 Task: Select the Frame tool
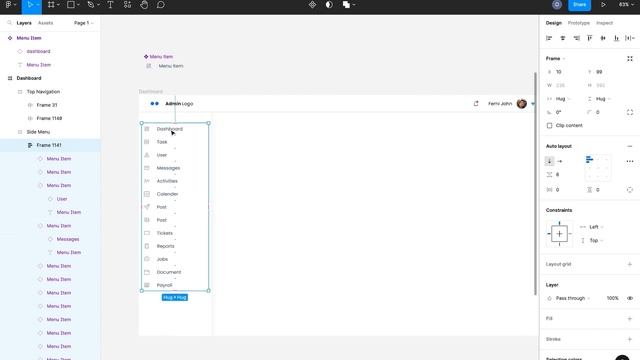[51, 5]
